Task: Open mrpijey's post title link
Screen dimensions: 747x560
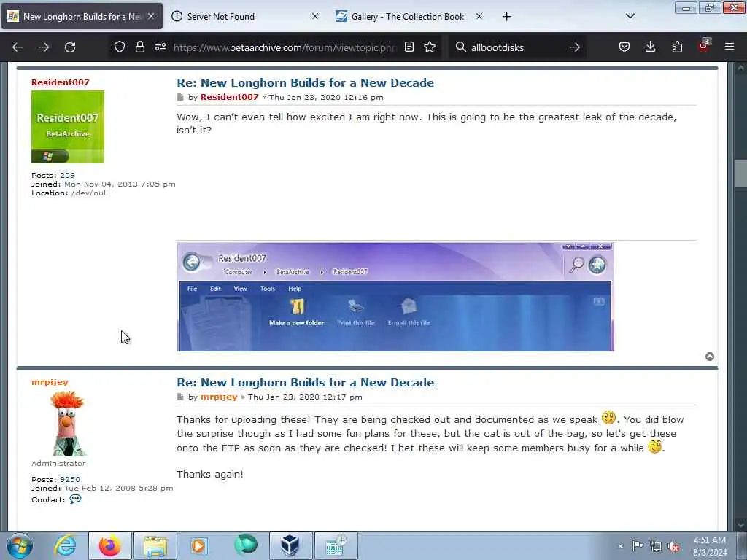Action: 306,382
